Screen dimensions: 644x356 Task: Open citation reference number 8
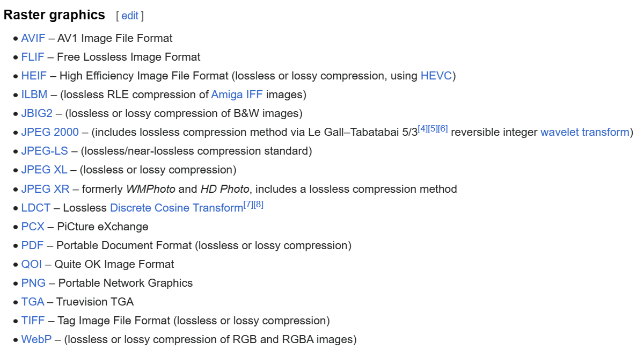258,205
